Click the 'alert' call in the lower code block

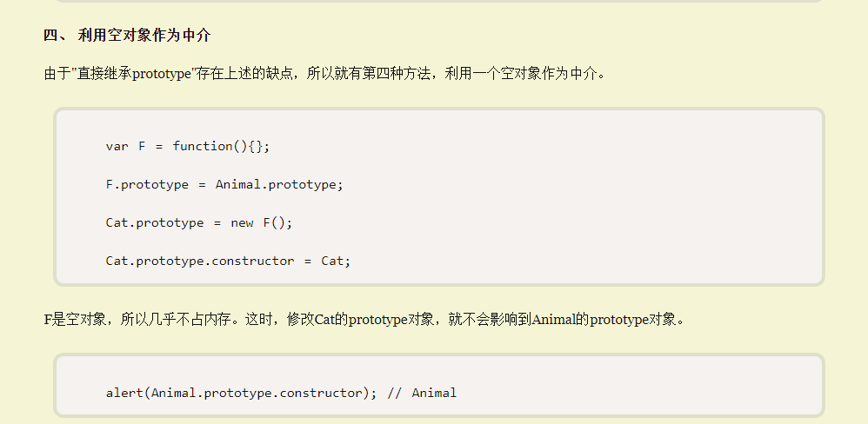pyautogui.click(x=124, y=393)
